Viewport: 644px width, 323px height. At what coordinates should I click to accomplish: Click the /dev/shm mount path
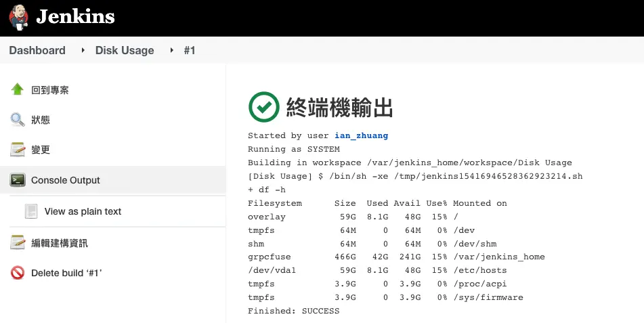point(475,244)
